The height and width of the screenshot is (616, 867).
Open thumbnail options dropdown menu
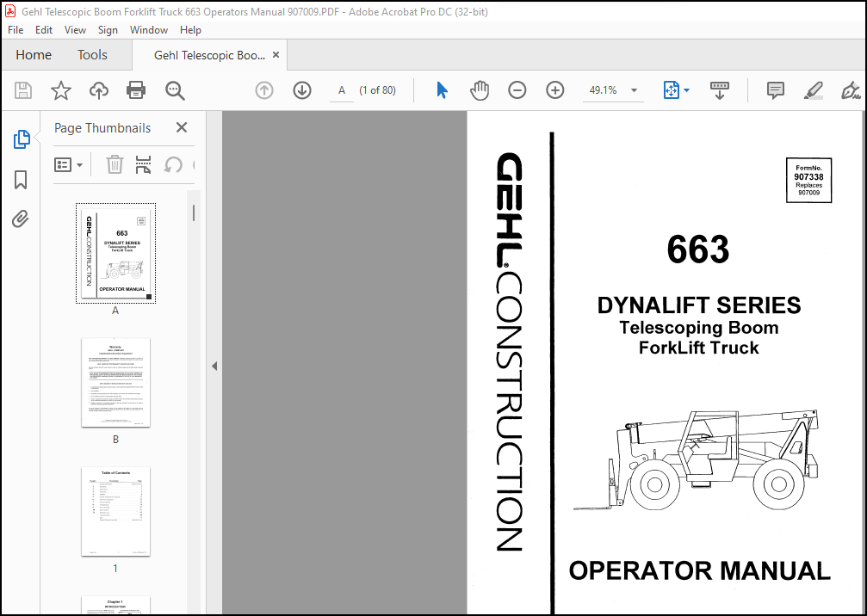click(69, 164)
